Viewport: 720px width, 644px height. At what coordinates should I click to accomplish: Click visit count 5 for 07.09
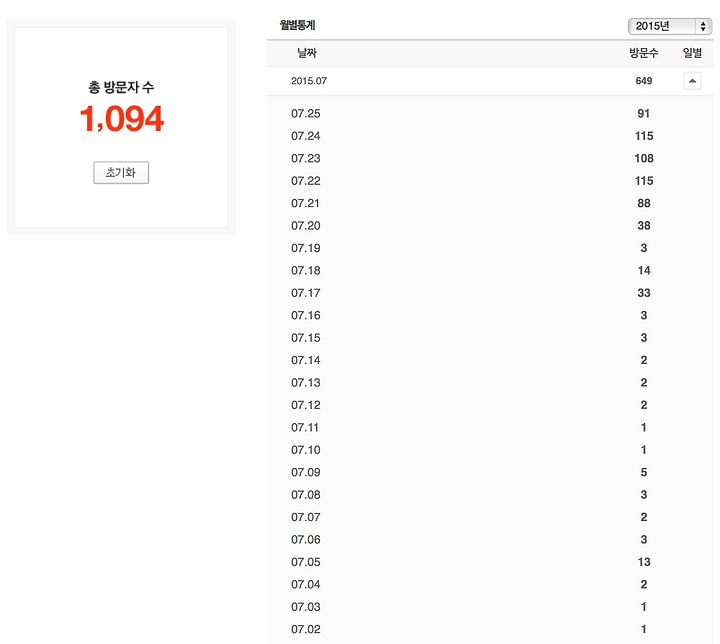tap(644, 472)
